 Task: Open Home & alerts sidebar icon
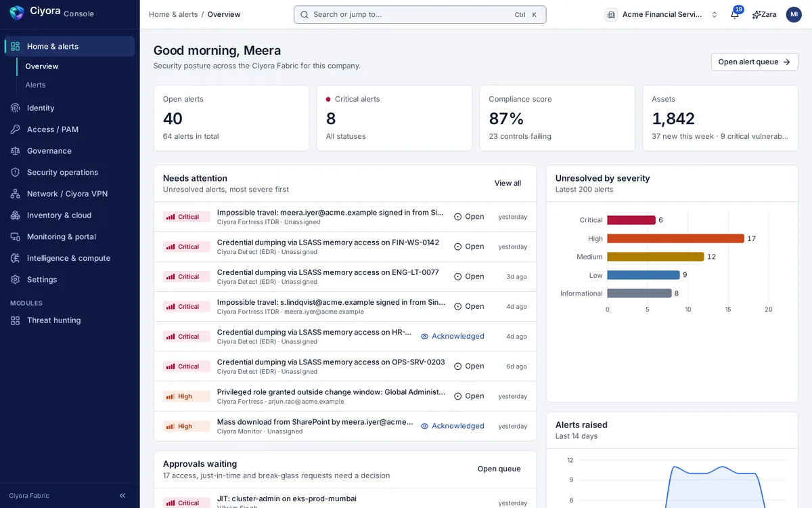point(15,46)
